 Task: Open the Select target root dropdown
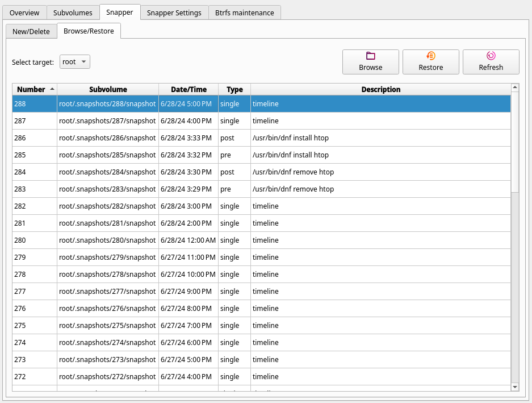click(74, 62)
